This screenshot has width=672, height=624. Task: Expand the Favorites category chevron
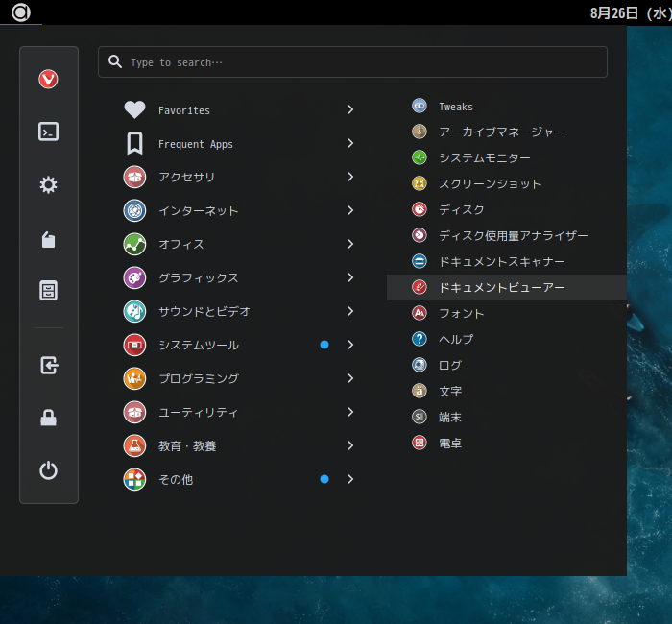[x=350, y=109]
